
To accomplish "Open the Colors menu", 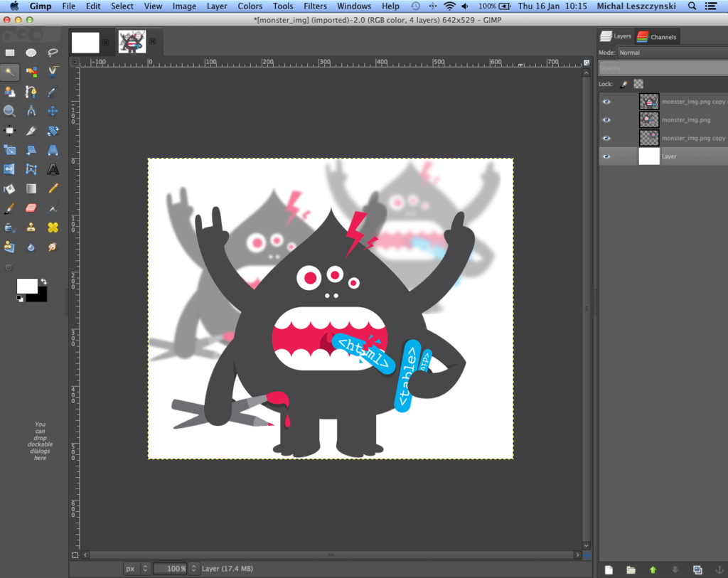I will [x=250, y=6].
